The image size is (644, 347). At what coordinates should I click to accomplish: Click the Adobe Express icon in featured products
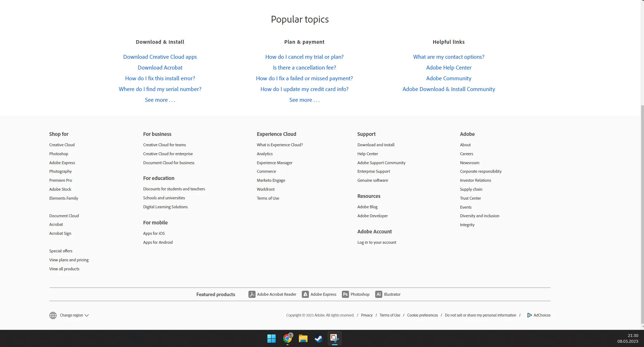pos(305,294)
